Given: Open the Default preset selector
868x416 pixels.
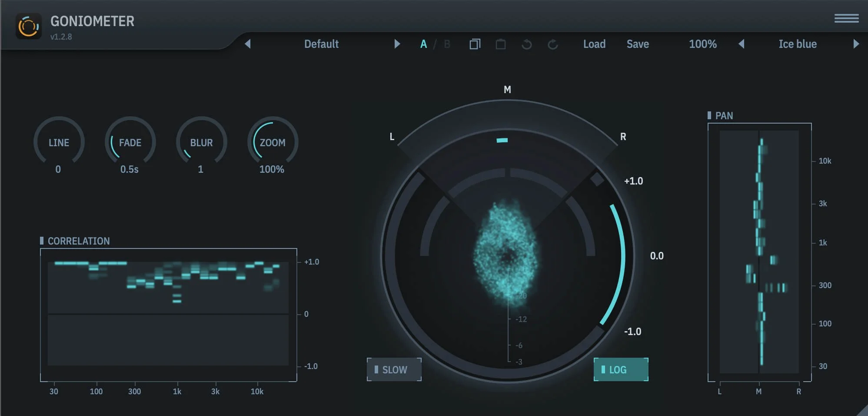Looking at the screenshot, I should pos(321,44).
